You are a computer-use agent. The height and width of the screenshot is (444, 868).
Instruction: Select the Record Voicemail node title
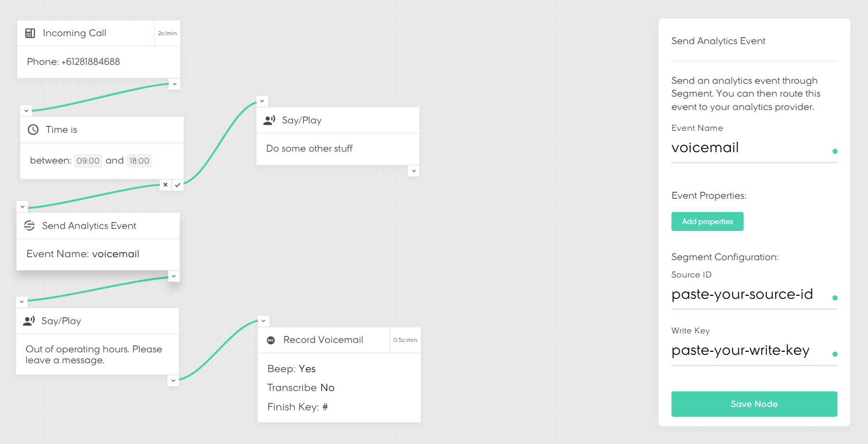[x=323, y=340]
